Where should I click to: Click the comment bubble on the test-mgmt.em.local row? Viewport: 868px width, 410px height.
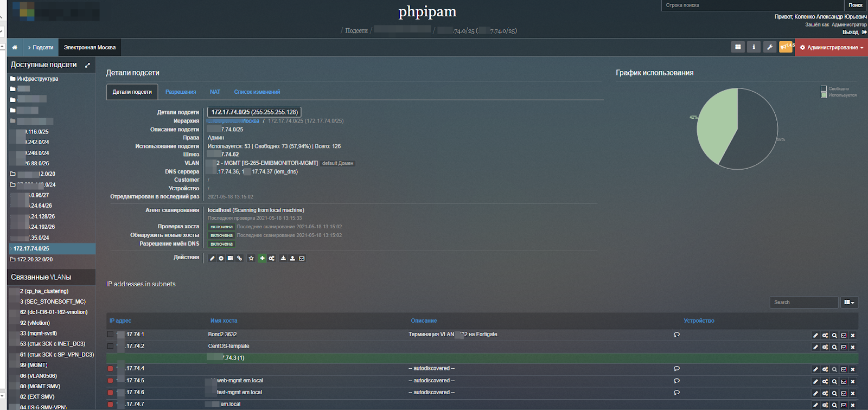tap(676, 393)
